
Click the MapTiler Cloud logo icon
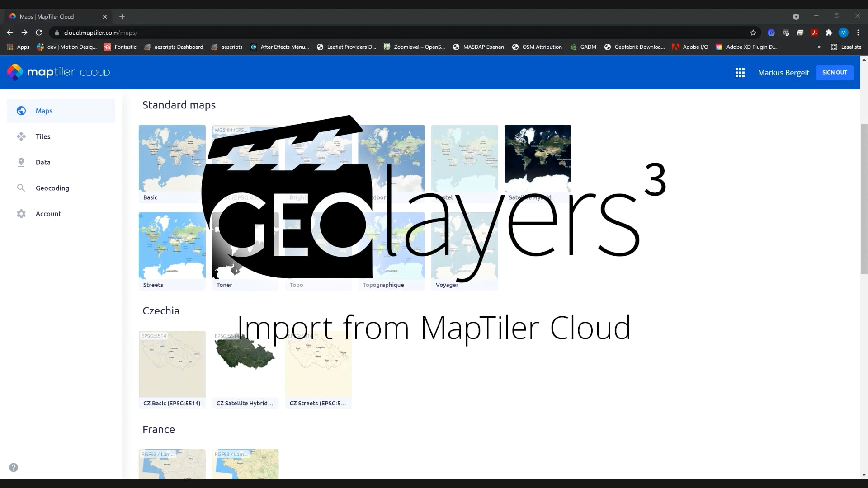click(14, 72)
